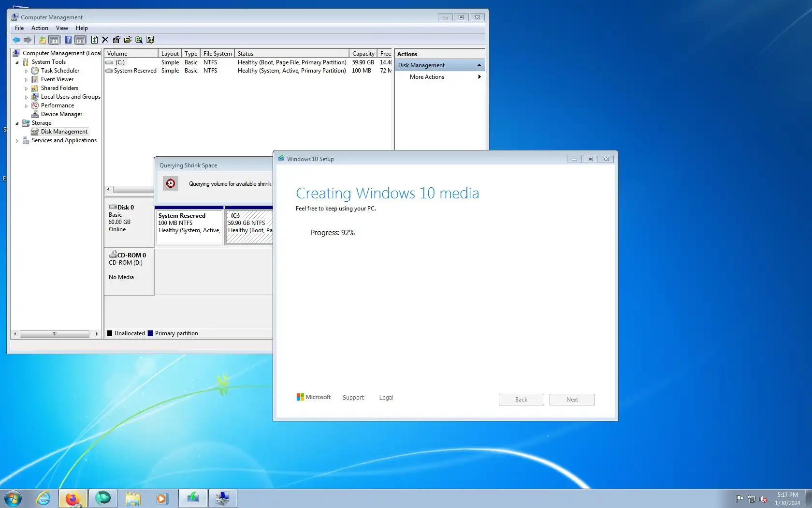Viewport: 812px width, 508px height.
Task: Expand the Task Scheduler node
Action: point(27,71)
